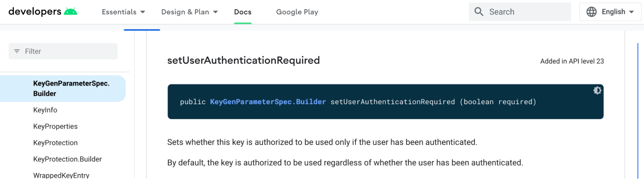
Task: Click the globe language icon
Action: pyautogui.click(x=591, y=12)
